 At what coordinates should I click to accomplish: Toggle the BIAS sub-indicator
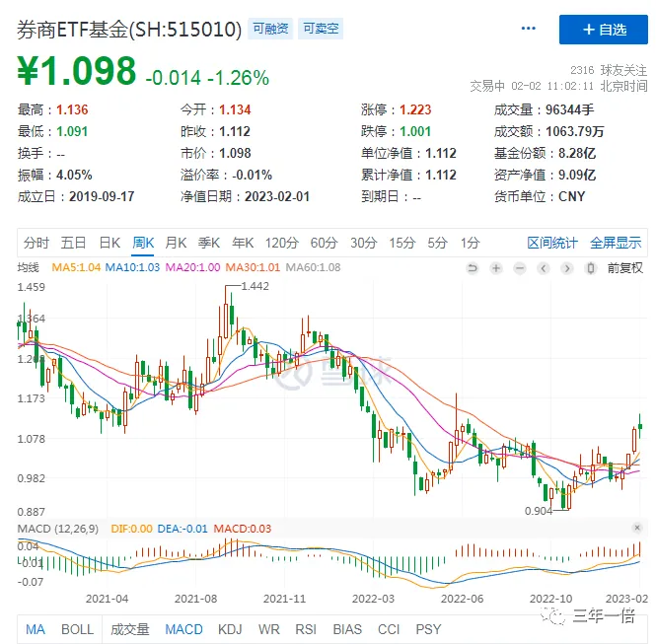pos(347,629)
